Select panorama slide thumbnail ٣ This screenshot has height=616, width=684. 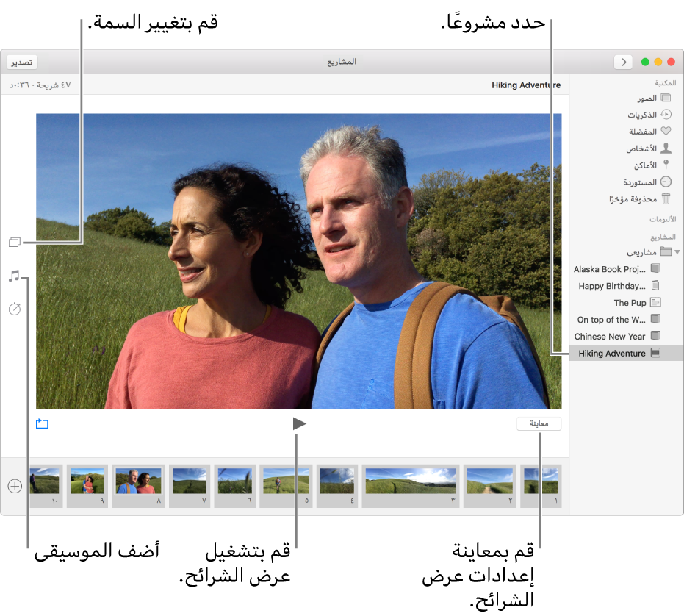pos(411,486)
